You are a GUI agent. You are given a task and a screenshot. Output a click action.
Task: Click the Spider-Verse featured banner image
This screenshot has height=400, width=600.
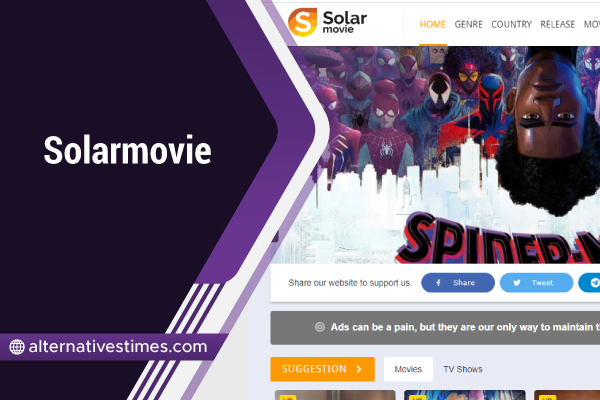440,155
